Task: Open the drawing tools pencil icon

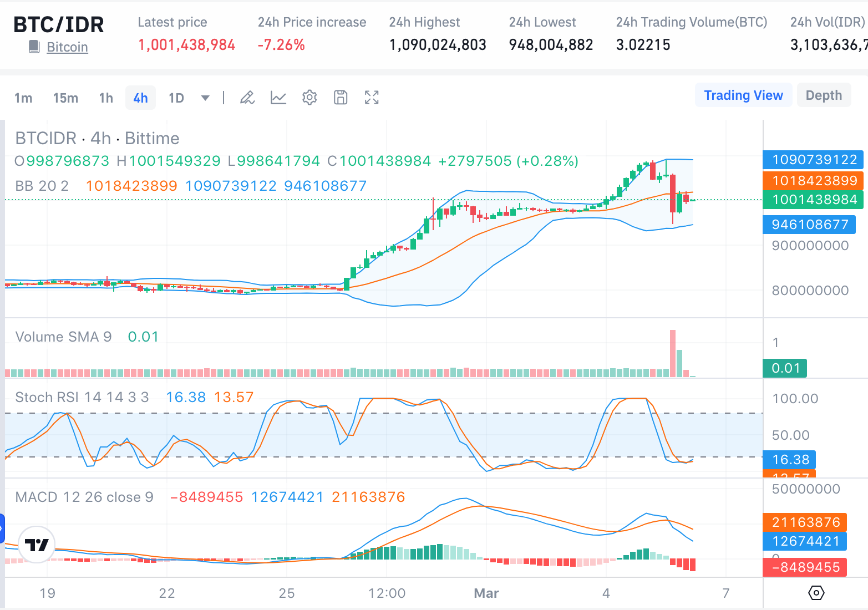Action: pos(247,98)
